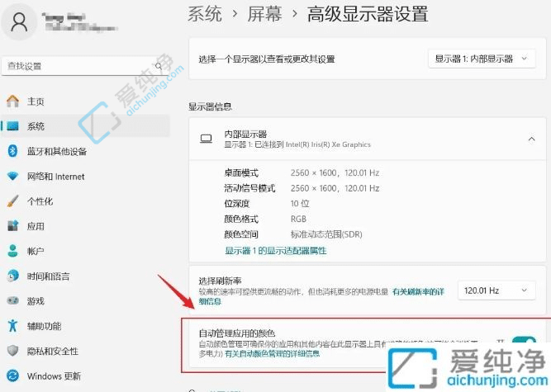The width and height of the screenshot is (551, 392).
Task: Click the network diamond icon
Action: tap(12, 176)
